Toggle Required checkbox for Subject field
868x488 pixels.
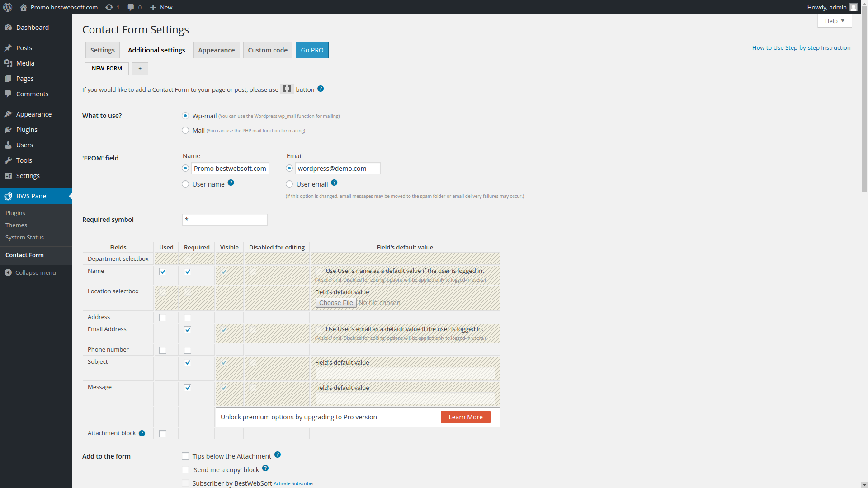tap(188, 362)
